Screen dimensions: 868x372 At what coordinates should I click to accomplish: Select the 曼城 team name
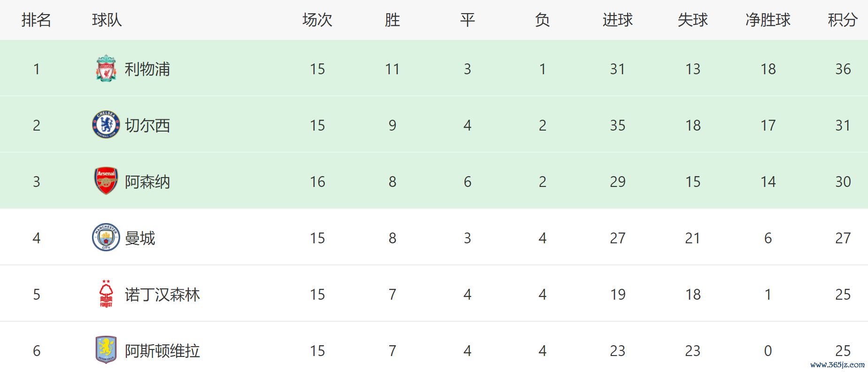coord(140,238)
